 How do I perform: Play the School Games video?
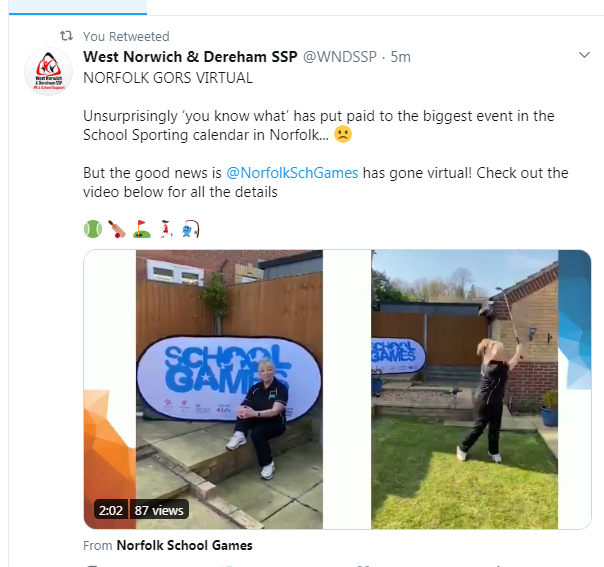[337, 389]
